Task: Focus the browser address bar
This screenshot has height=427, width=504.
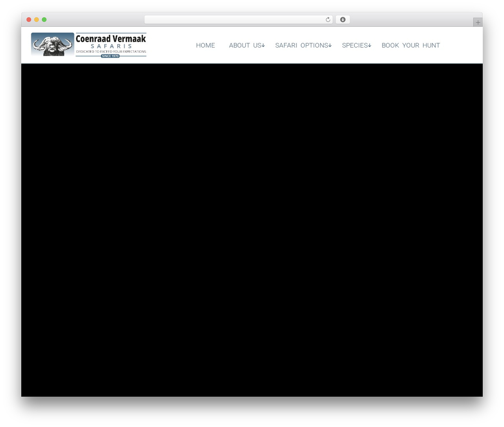Action: click(238, 20)
